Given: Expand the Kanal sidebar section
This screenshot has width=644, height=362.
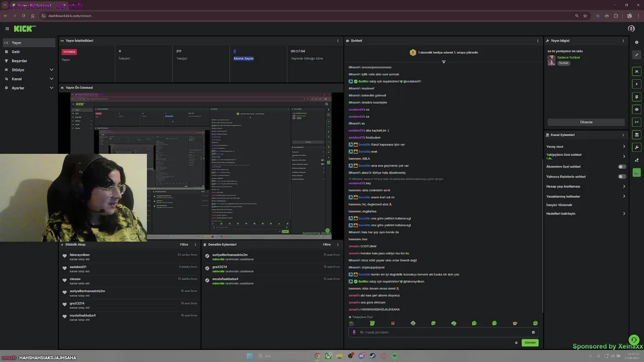Looking at the screenshot, I should coord(29,79).
